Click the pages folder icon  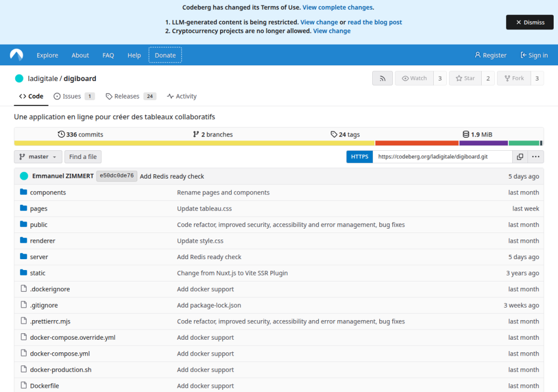tap(23, 208)
